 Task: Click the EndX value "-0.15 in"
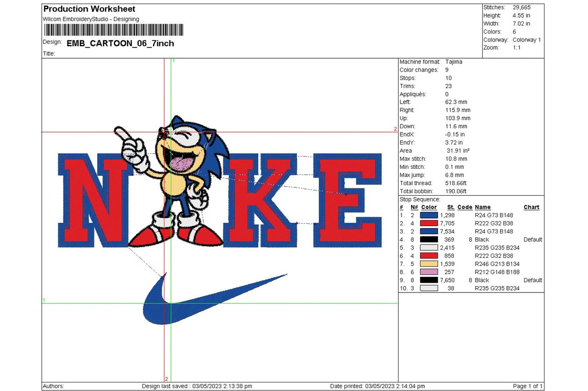tap(454, 135)
